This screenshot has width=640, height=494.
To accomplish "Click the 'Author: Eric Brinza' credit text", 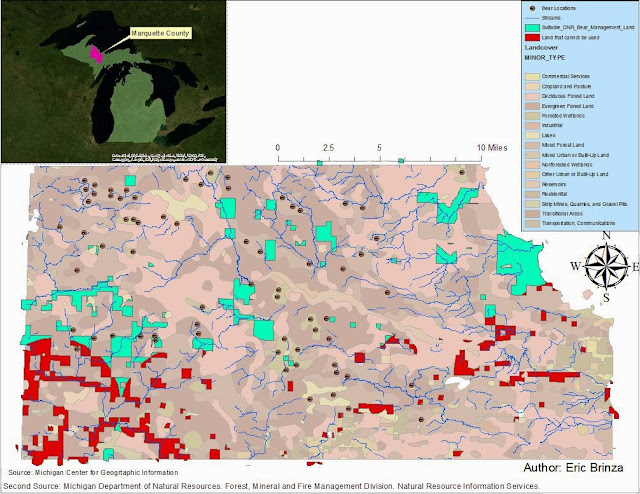I will [573, 468].
